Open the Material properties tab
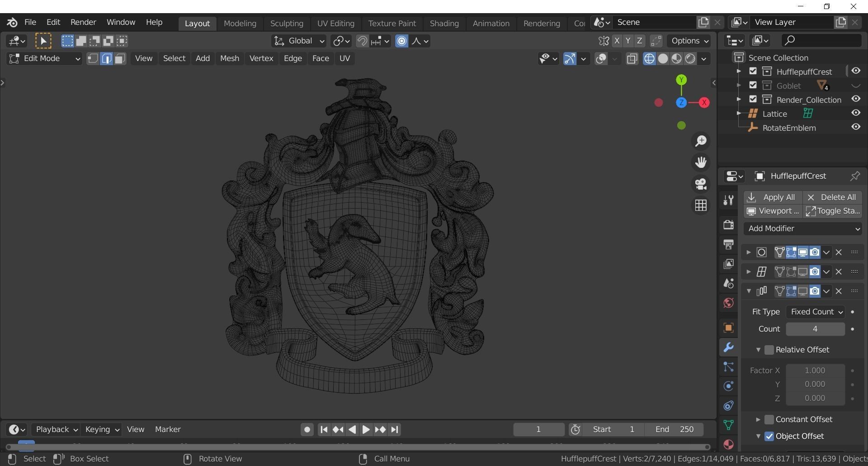 click(728, 444)
